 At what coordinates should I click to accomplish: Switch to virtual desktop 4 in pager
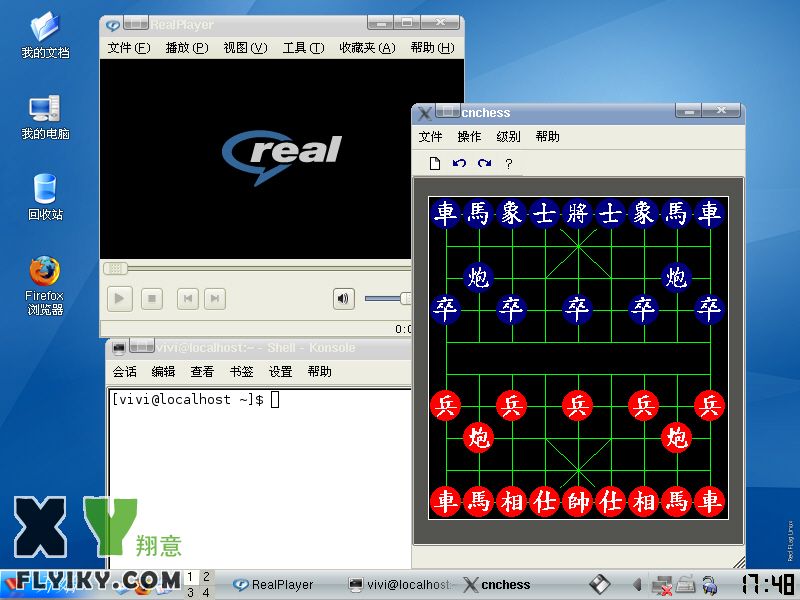pyautogui.click(x=206, y=592)
